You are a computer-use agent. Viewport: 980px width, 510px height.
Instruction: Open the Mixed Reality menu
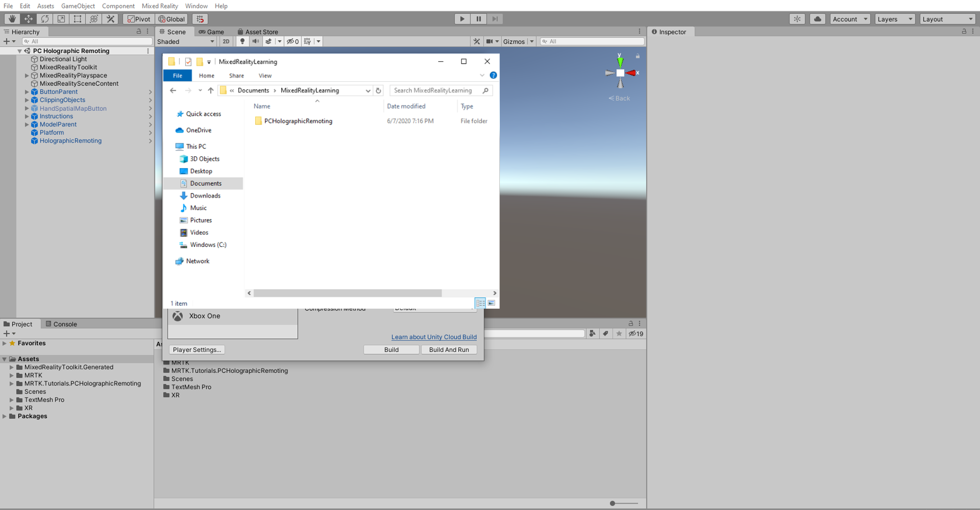pyautogui.click(x=160, y=6)
